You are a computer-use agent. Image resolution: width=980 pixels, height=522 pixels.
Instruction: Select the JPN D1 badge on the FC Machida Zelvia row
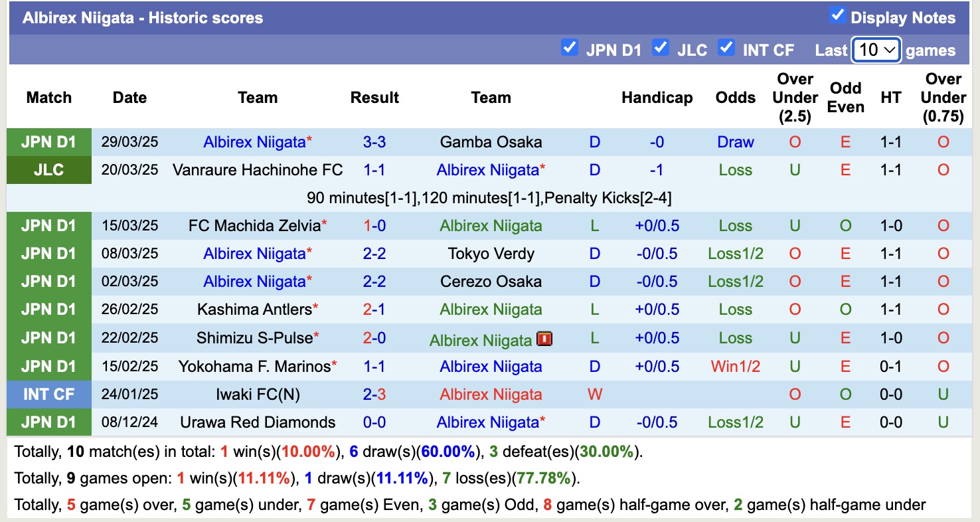[x=49, y=225]
